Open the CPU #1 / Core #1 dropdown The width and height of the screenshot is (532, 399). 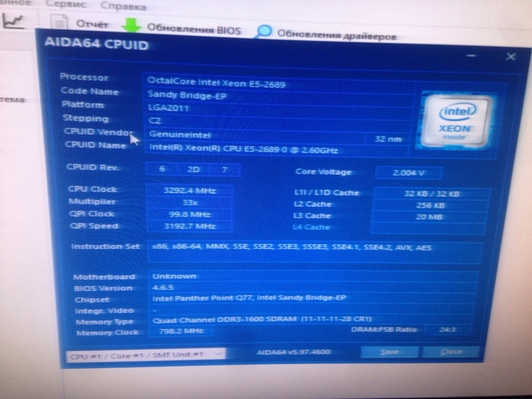(x=146, y=355)
